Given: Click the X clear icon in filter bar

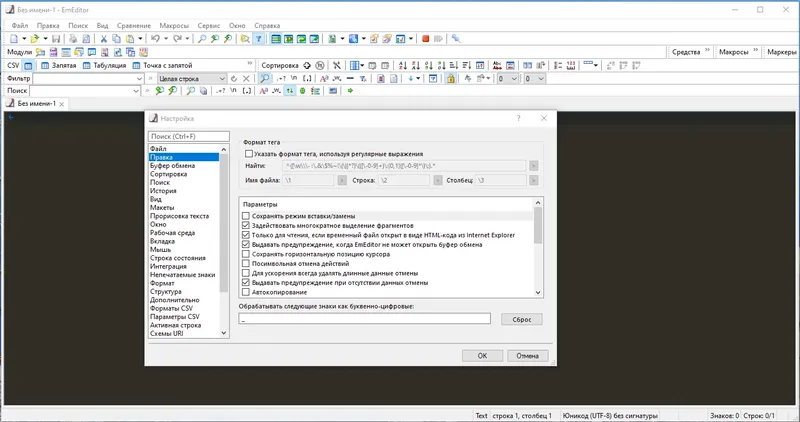Looking at the screenshot, I should click(246, 79).
